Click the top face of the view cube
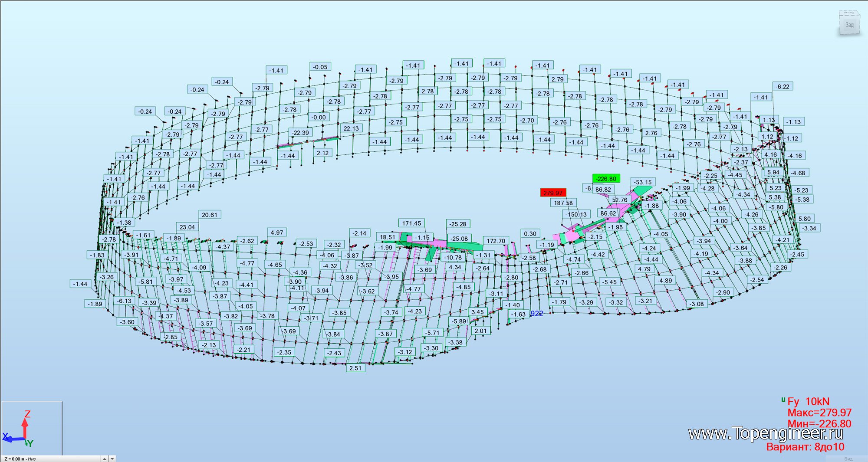The height and width of the screenshot is (462, 868). tap(849, 13)
